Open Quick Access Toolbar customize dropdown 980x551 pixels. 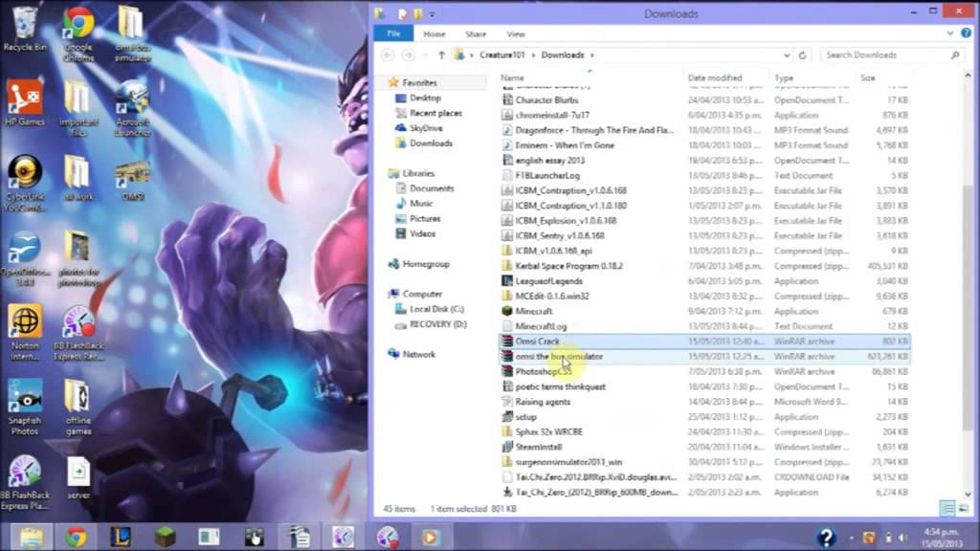432,13
